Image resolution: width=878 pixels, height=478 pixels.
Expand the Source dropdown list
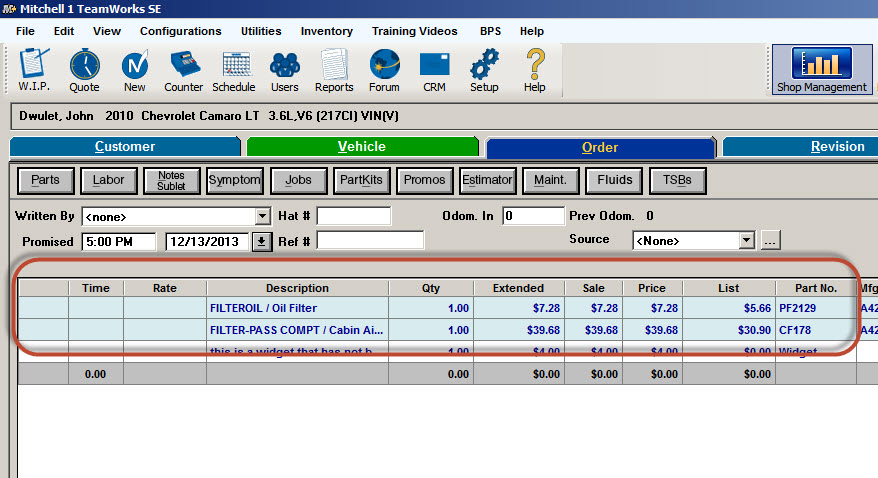[x=746, y=241]
